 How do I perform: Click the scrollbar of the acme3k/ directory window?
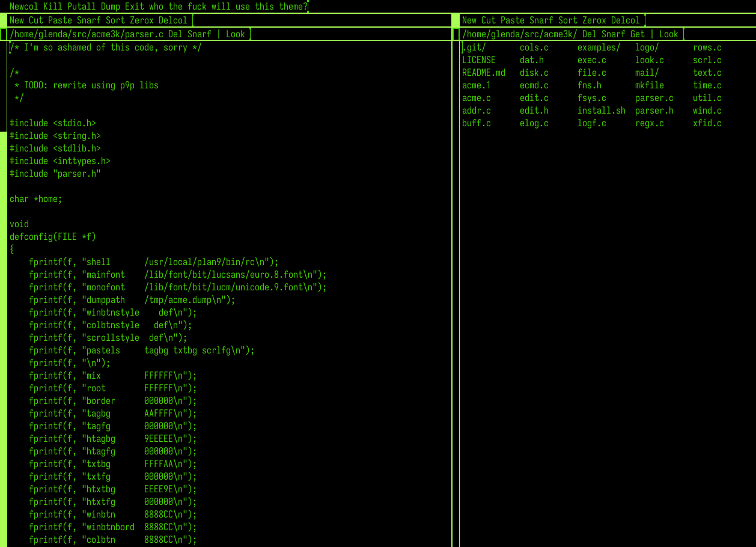pyautogui.click(x=456, y=294)
